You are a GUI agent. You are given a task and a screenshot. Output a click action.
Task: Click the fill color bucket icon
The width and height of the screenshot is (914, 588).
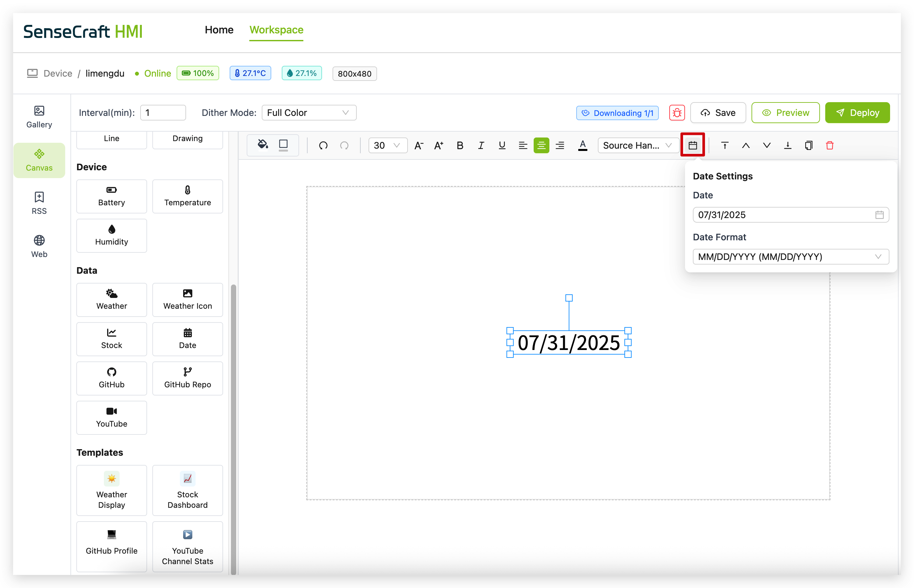pyautogui.click(x=262, y=145)
